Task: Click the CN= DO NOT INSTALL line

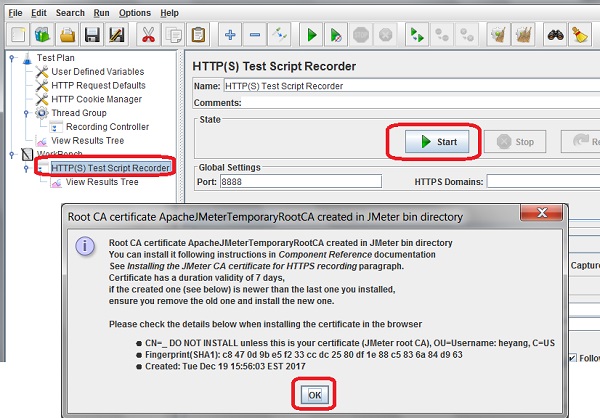Action: [350, 343]
